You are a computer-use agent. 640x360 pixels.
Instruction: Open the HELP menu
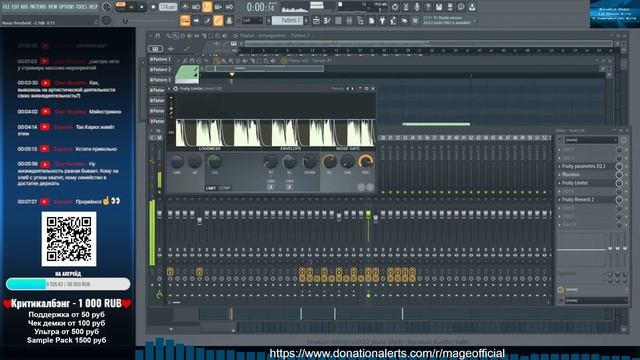[93, 7]
